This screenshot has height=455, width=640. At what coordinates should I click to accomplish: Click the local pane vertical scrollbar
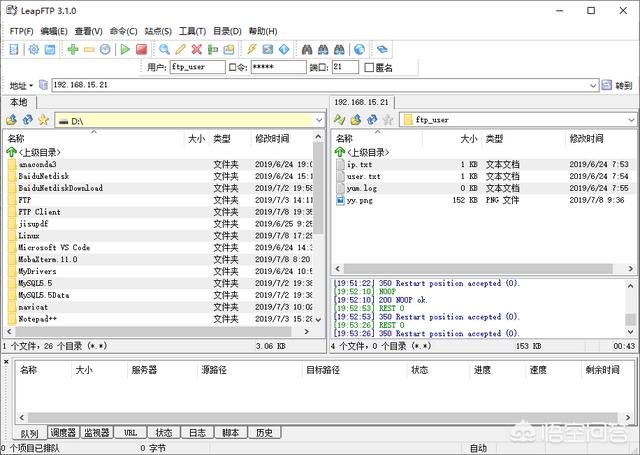pos(318,188)
